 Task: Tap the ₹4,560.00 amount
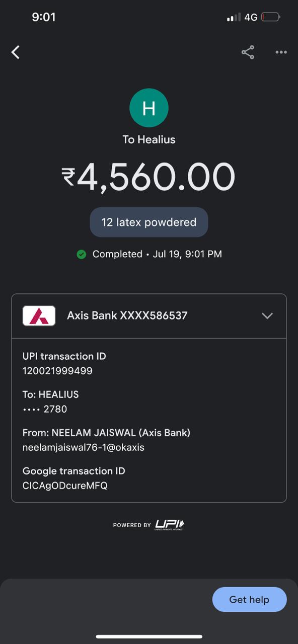click(x=148, y=177)
